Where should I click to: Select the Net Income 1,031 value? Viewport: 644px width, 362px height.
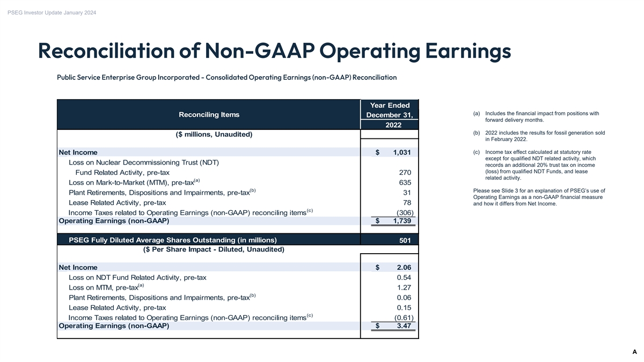[394, 153]
